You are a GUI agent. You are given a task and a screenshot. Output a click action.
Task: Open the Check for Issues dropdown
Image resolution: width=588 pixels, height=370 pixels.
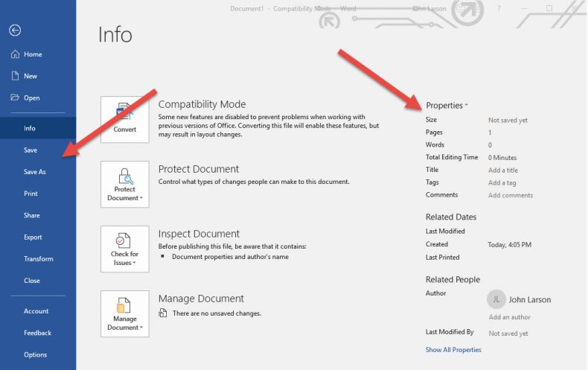[124, 249]
